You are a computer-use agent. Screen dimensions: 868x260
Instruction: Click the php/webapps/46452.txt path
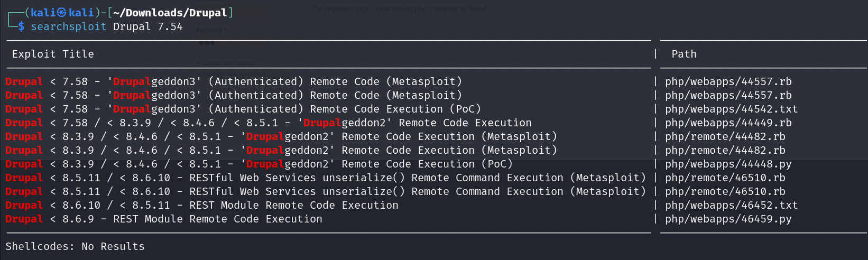[731, 205]
